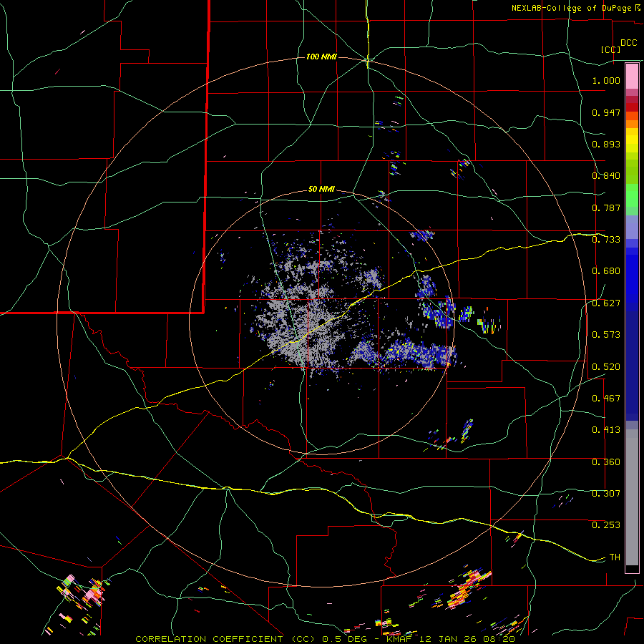This screenshot has height=644, width=644.
Task: Click the 0.413 scale value
Action: [606, 430]
